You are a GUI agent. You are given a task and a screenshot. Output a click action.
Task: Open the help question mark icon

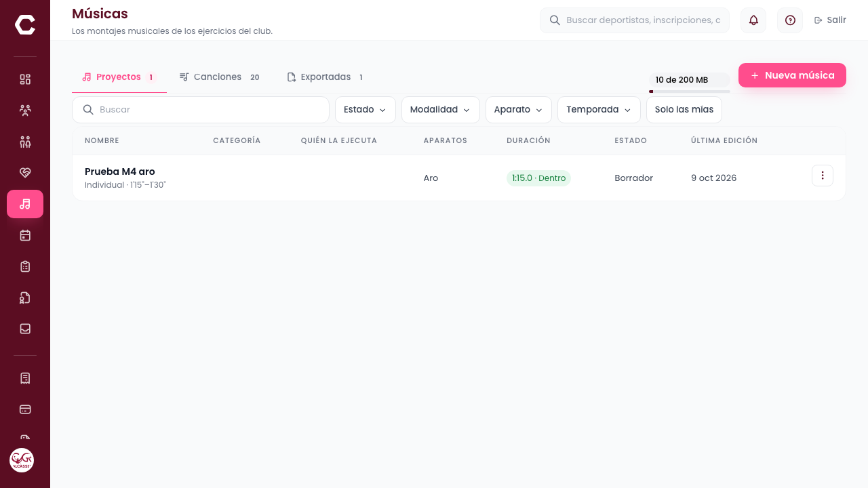point(790,20)
